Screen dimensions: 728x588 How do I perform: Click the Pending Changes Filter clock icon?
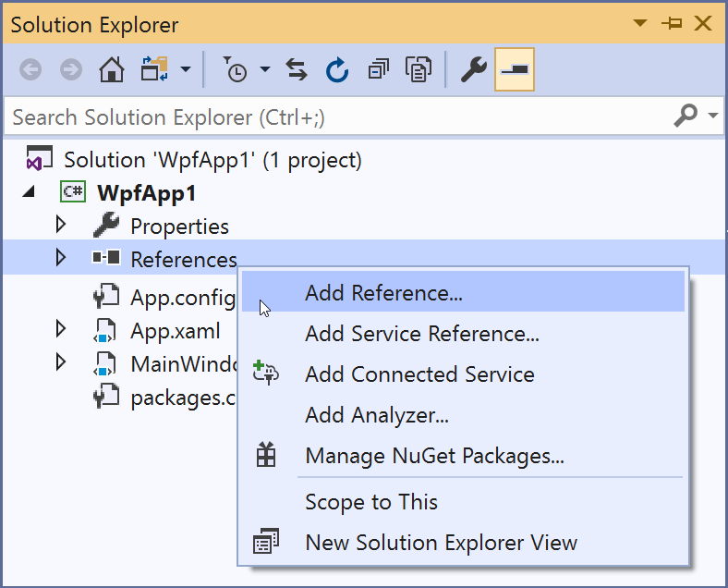point(237,70)
